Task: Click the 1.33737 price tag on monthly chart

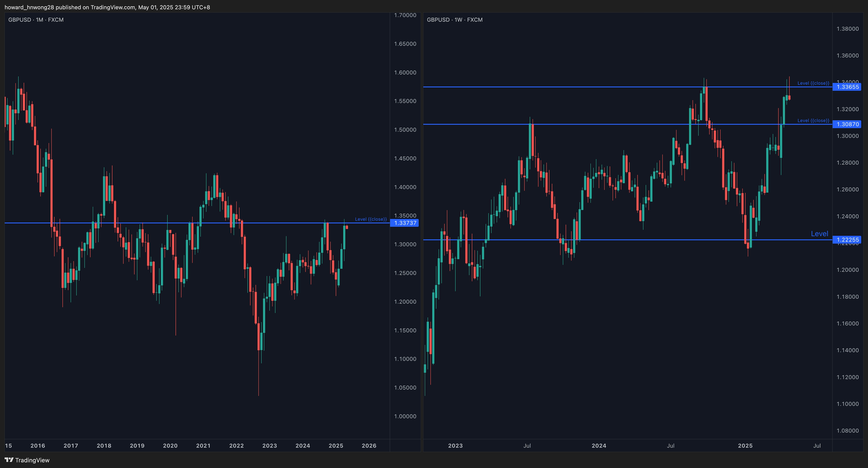Action: point(405,223)
